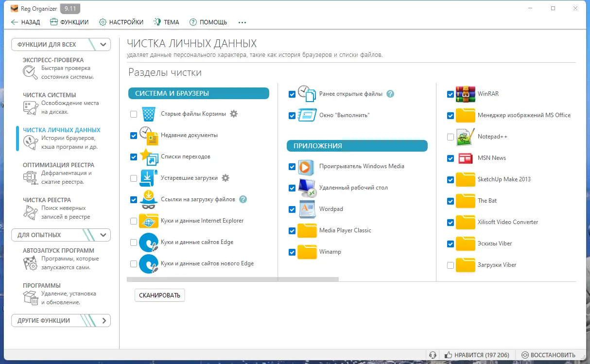The height and width of the screenshot is (364, 590).
Task: Click the Списки переходов star icon
Action: (149, 157)
